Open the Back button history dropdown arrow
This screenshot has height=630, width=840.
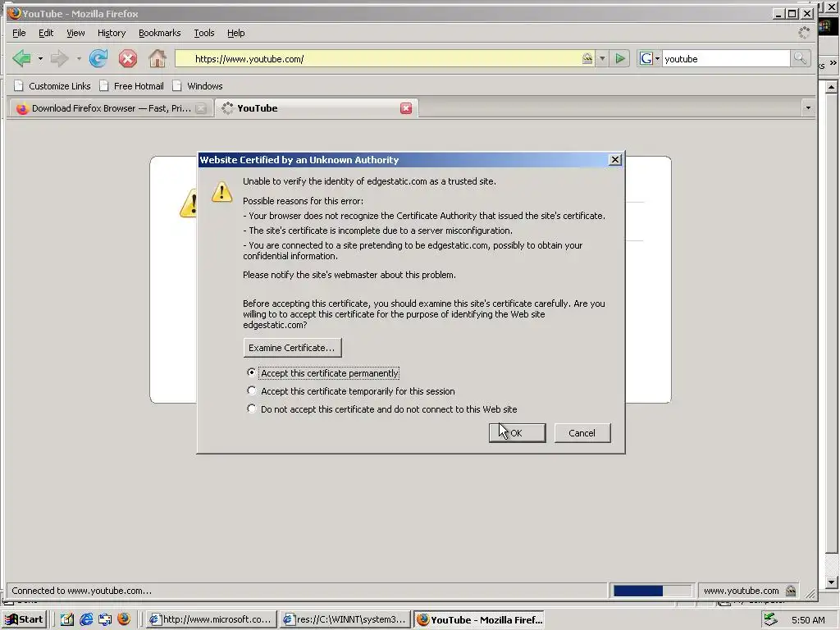[x=40, y=58]
